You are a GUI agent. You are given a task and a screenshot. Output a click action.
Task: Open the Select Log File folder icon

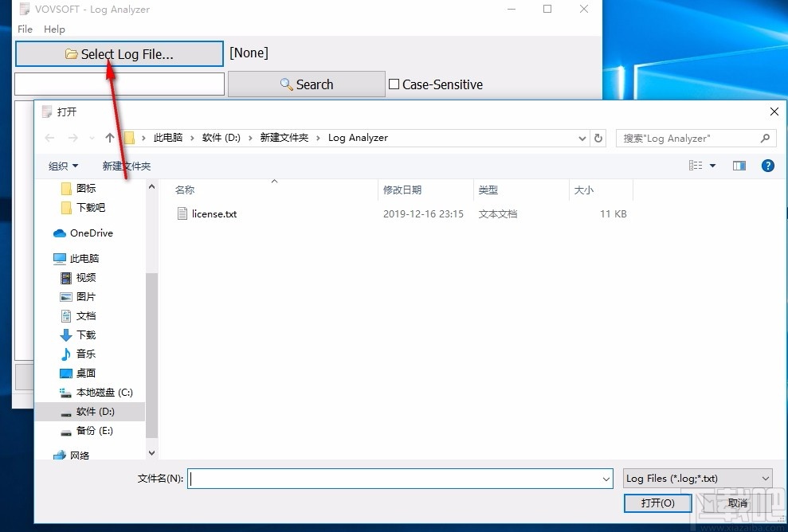click(x=72, y=53)
